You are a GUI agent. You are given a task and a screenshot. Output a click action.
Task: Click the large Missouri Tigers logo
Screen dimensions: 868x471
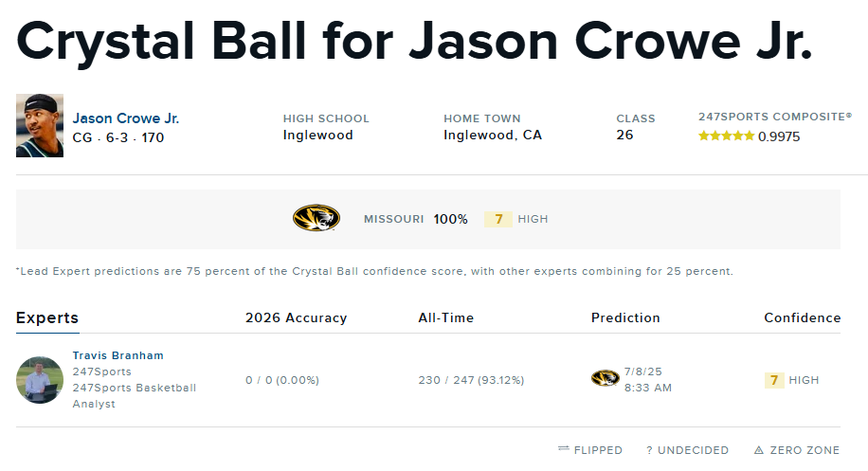click(x=316, y=219)
